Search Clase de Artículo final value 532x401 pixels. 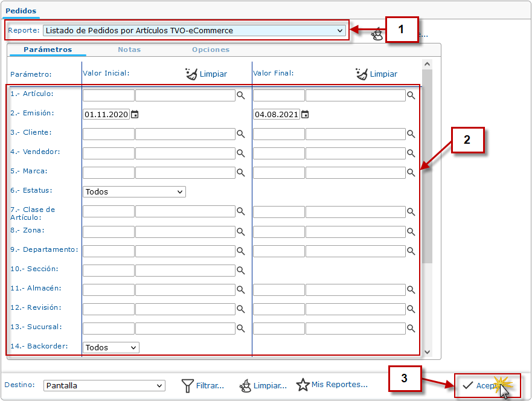pyautogui.click(x=411, y=212)
